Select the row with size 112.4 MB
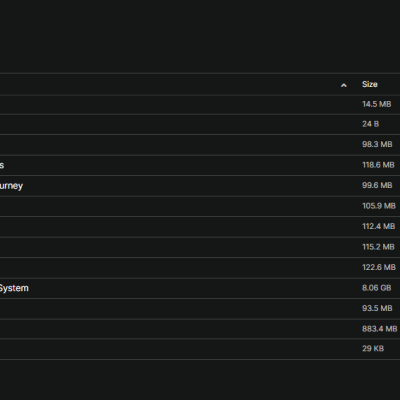This screenshot has width=400, height=400. (x=200, y=227)
